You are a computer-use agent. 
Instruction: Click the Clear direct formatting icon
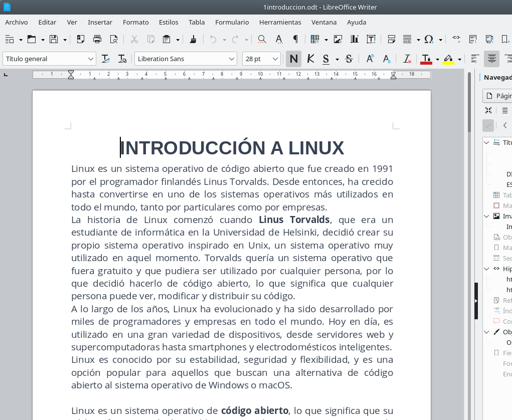[407, 59]
